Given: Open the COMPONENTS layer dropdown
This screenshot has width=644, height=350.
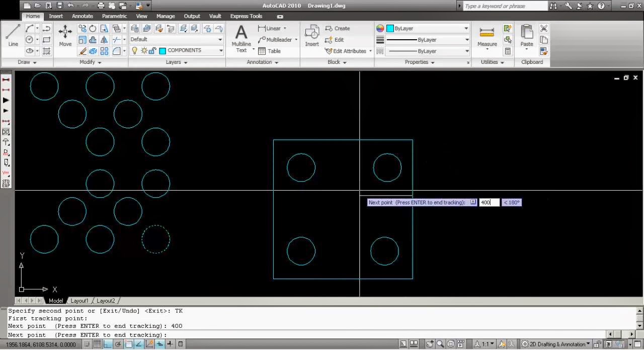Looking at the screenshot, I should pos(220,50).
